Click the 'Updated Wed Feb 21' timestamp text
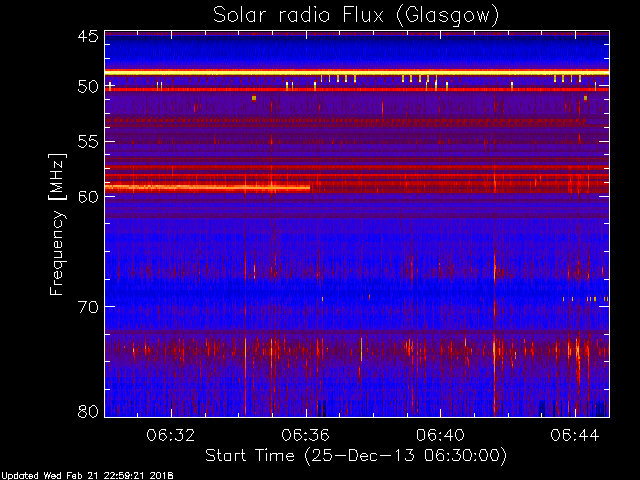The image size is (640, 480). coord(87,476)
